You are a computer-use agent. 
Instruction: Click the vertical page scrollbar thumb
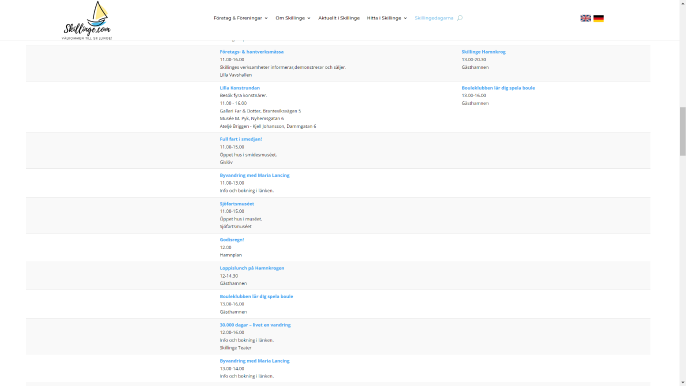coord(682,131)
